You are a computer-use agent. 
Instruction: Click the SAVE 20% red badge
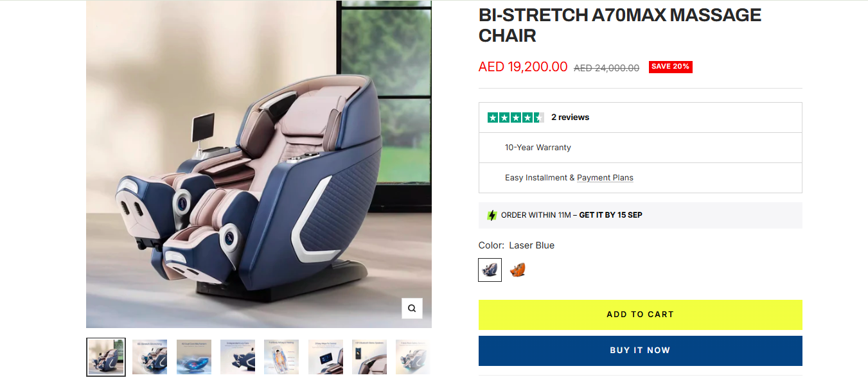(670, 67)
